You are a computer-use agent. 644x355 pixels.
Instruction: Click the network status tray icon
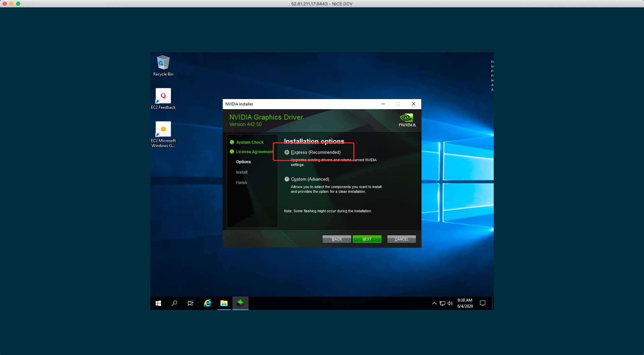pos(442,303)
